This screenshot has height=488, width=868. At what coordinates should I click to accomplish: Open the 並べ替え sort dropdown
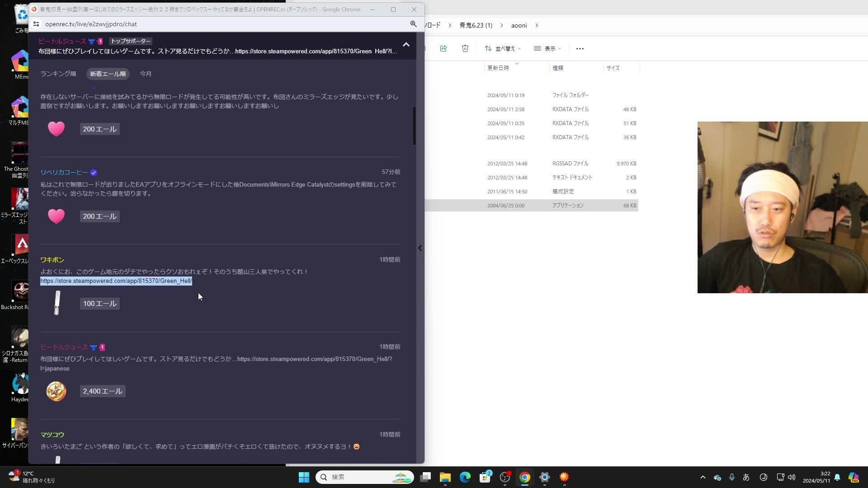(x=503, y=48)
